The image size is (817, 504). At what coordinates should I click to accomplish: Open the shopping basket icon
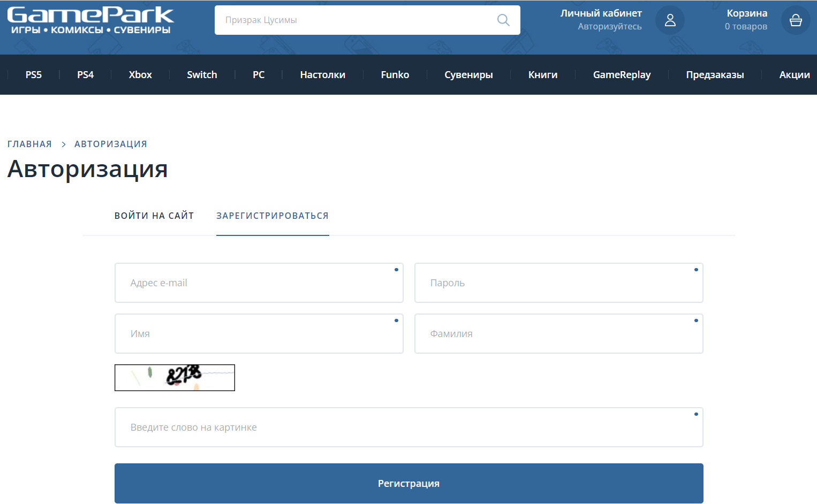pos(796,20)
